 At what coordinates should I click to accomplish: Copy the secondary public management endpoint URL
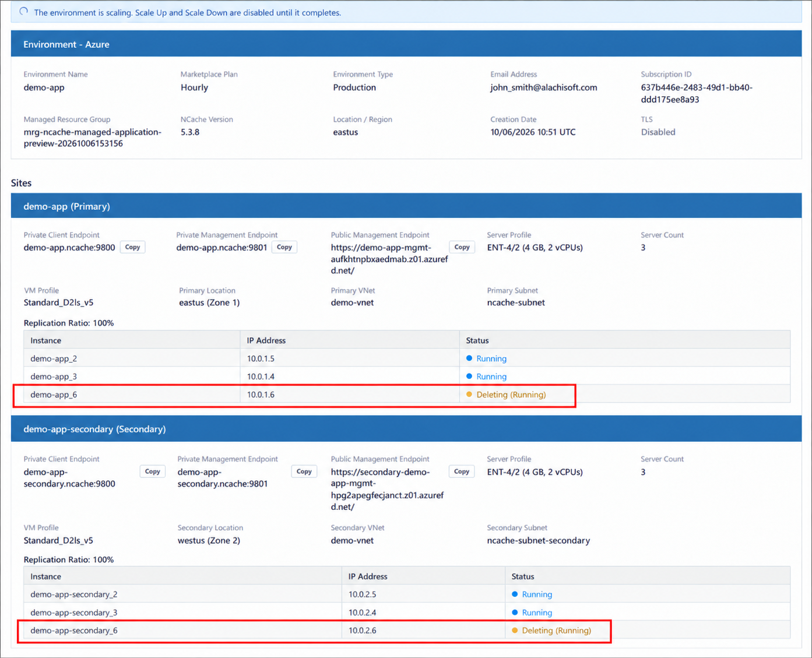tap(462, 471)
